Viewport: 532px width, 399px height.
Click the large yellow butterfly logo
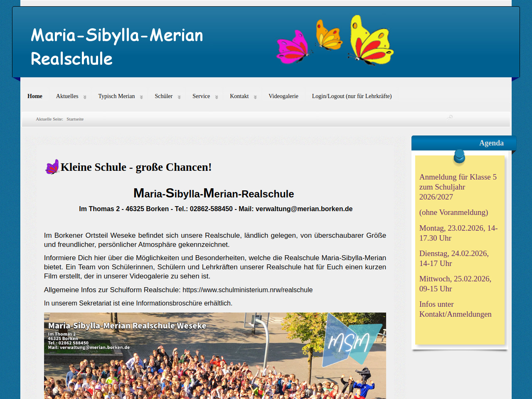(371, 41)
